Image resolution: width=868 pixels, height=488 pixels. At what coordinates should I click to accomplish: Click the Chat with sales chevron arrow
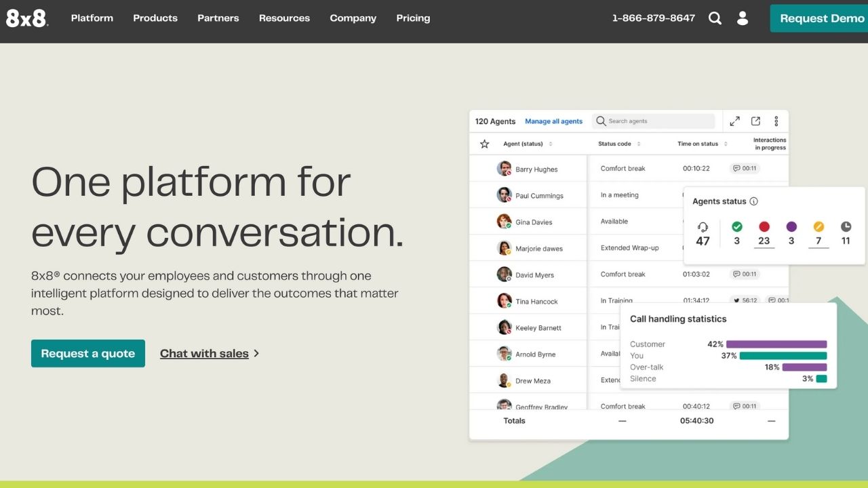256,354
